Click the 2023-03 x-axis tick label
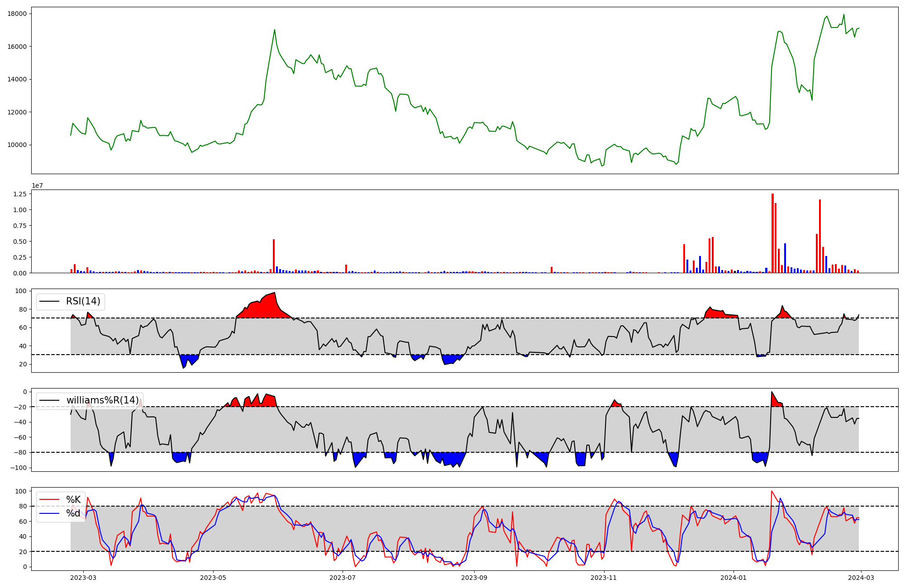 [x=83, y=578]
